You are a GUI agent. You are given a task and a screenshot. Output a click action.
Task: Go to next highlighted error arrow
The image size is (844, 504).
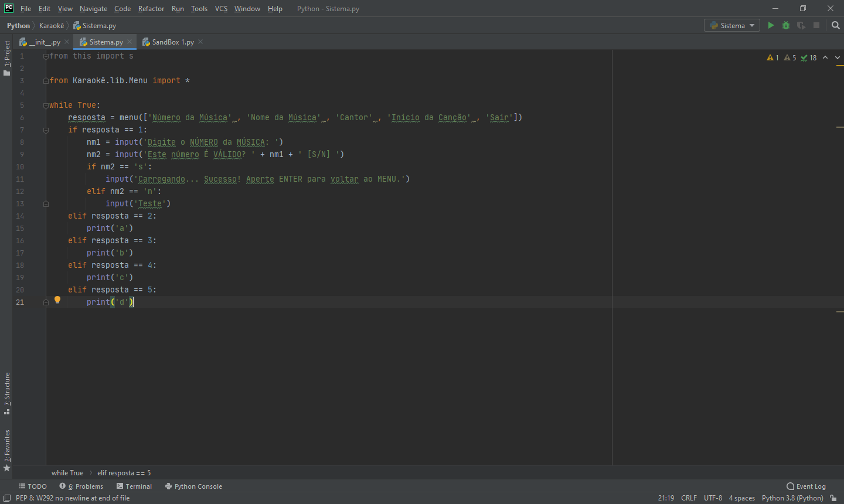[x=837, y=57]
